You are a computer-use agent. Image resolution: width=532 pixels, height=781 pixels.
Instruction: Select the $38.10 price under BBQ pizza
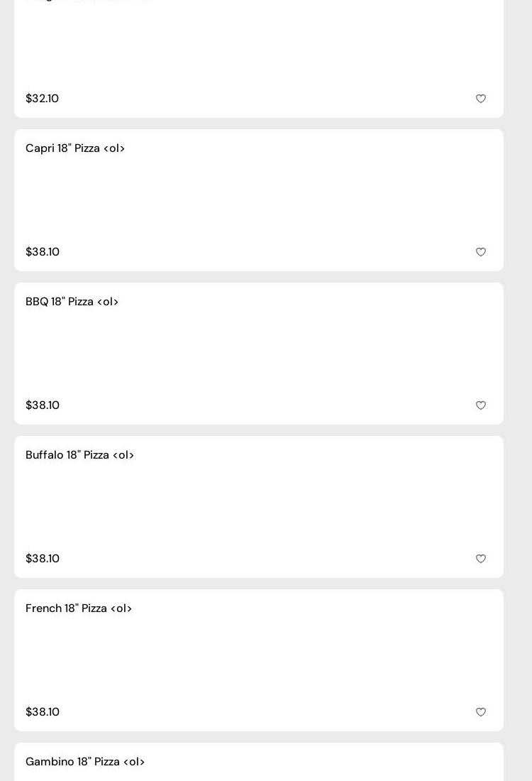[x=43, y=405]
